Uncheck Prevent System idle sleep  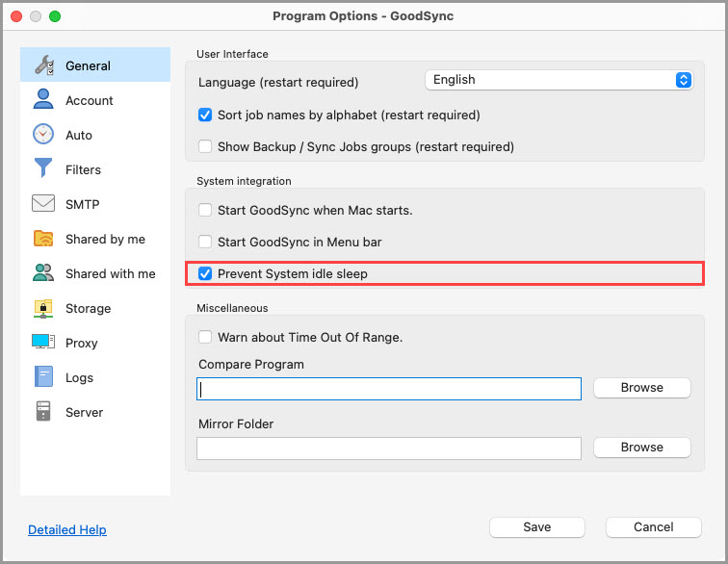click(205, 274)
